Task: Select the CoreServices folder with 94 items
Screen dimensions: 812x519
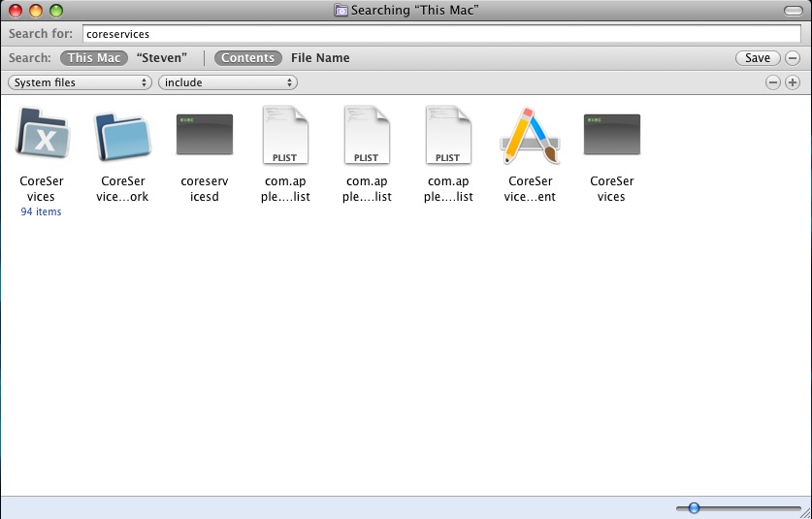Action: coord(42,134)
